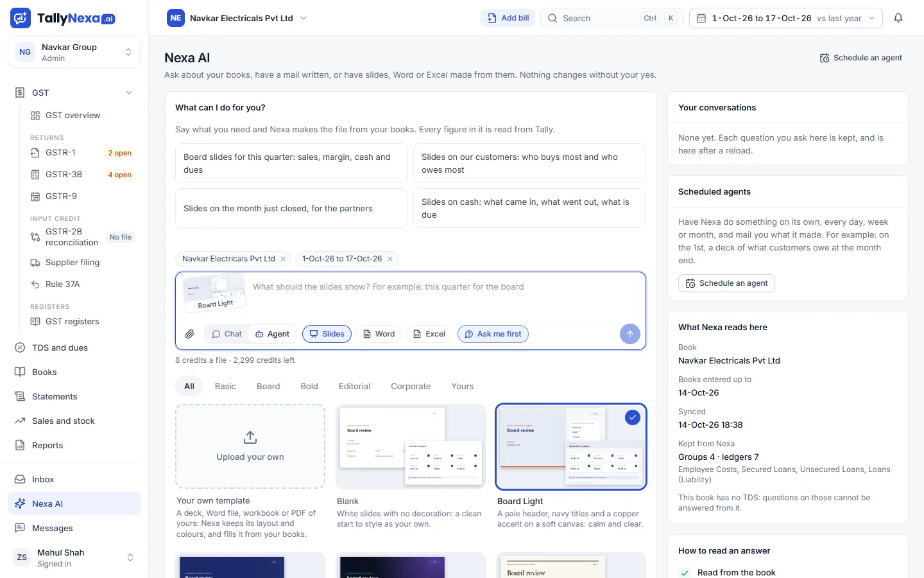The height and width of the screenshot is (578, 924).
Task: Remove the Navkar Electricals Pvt Ltd chip
Action: click(x=283, y=259)
